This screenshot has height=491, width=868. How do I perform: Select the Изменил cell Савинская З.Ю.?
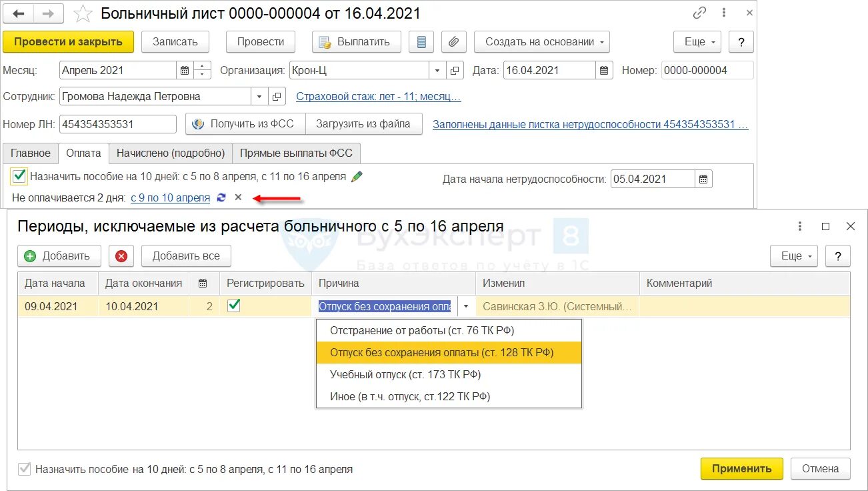[557, 307]
